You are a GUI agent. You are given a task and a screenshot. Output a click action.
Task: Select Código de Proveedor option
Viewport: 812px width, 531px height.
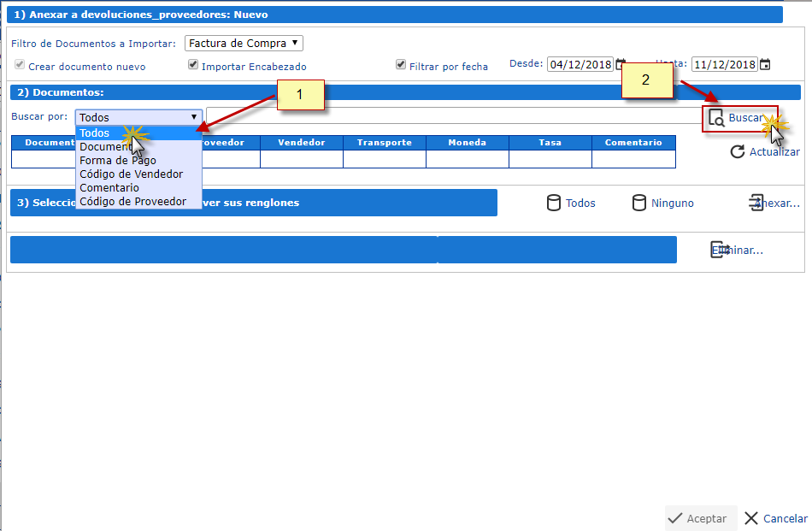tap(138, 202)
